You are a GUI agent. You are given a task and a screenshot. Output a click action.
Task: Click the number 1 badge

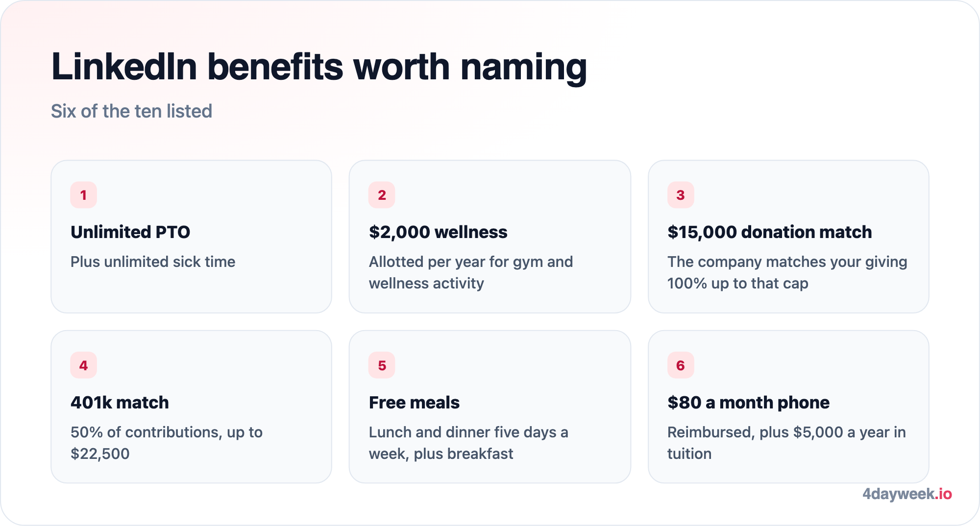(x=83, y=195)
